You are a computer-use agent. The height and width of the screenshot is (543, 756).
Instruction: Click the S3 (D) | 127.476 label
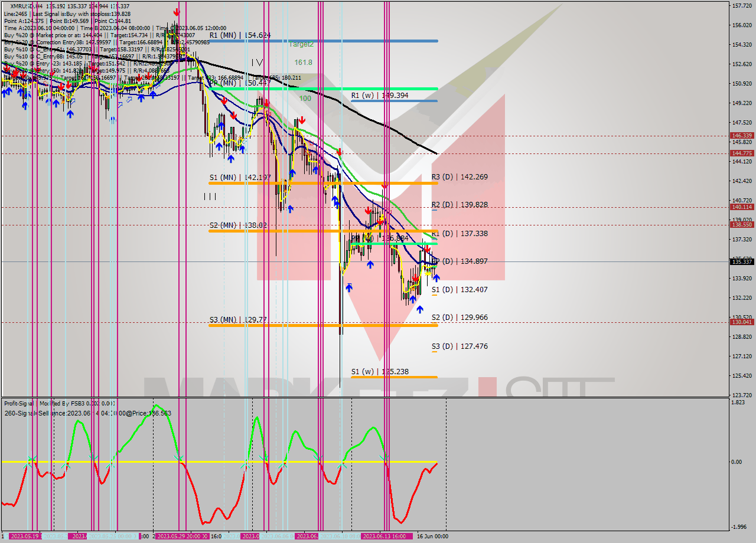click(460, 346)
